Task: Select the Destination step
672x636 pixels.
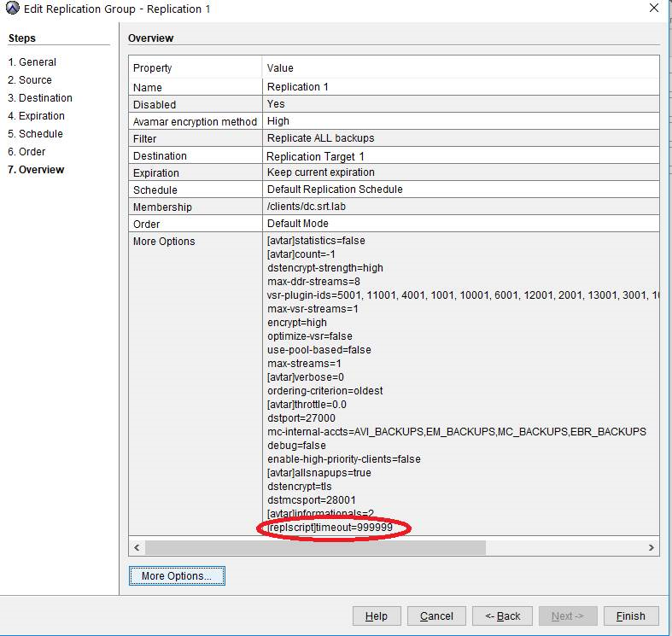Action: pos(40,98)
